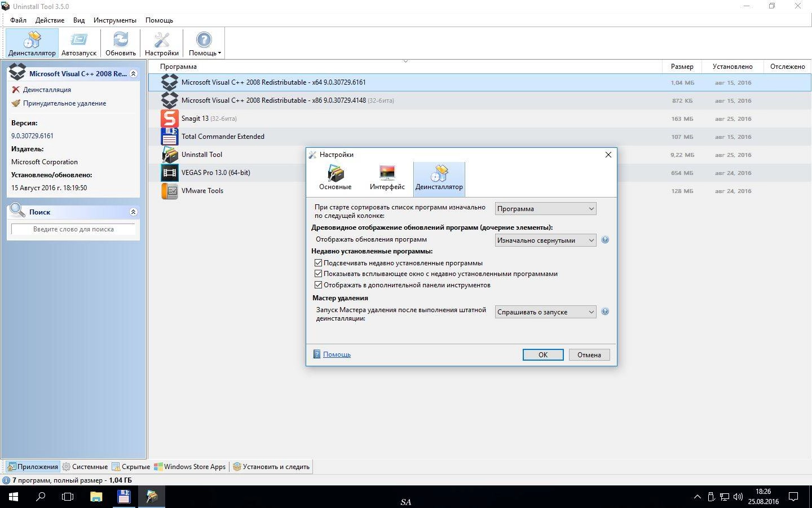Click the Uninstall Tool program icon in list
Viewport: 812px width, 508px height.
(169, 155)
